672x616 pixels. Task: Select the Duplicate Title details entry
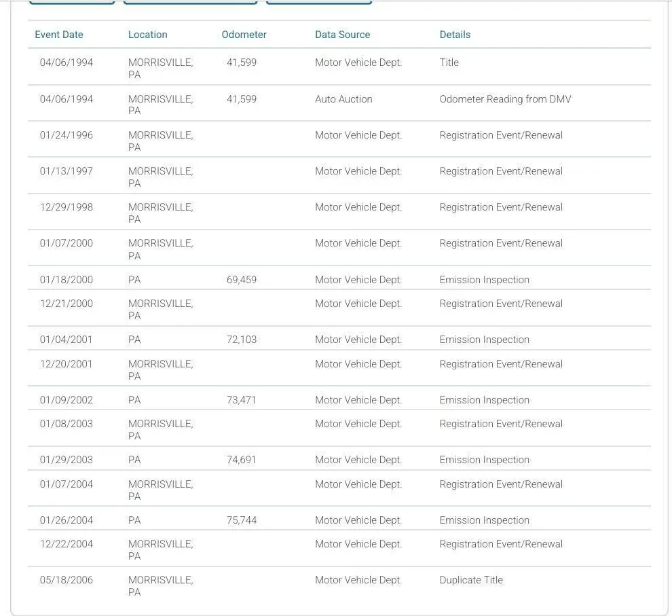[471, 580]
